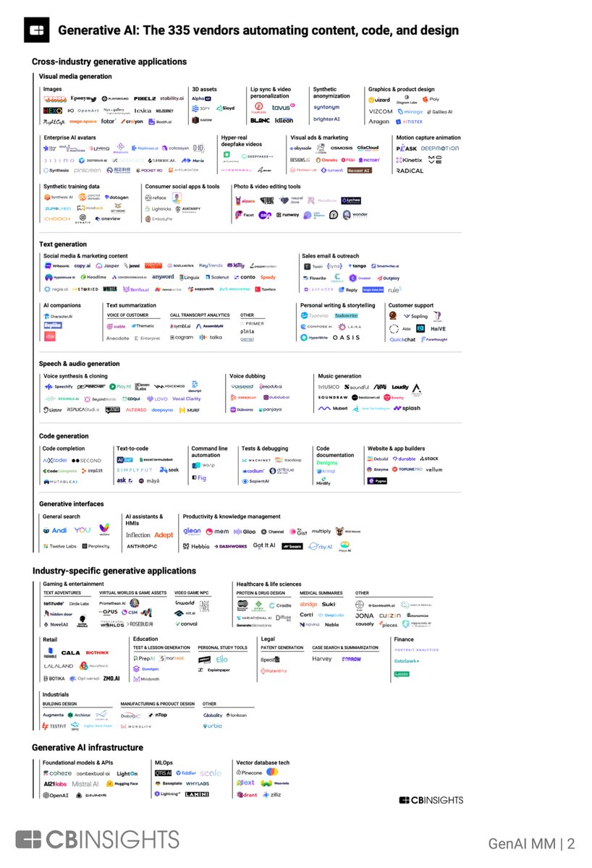Select the VIZCOM logo in Graphics & product design

(x=381, y=112)
